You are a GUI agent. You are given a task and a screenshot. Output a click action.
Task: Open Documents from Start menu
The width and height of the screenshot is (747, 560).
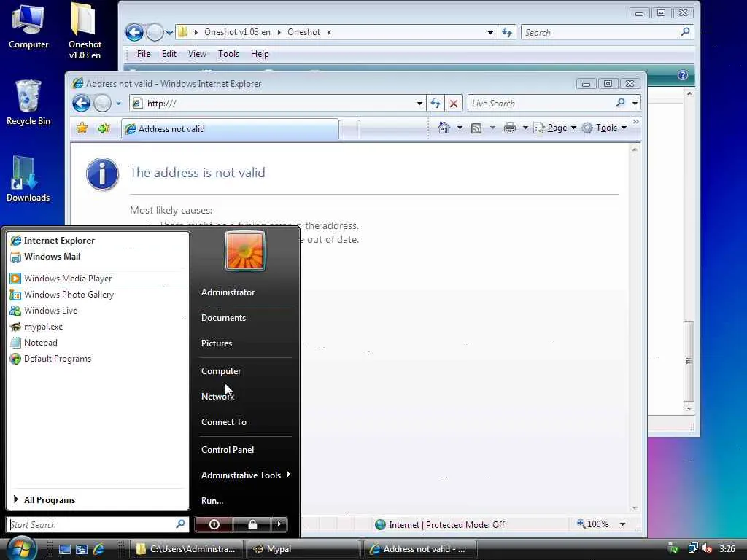click(x=223, y=318)
